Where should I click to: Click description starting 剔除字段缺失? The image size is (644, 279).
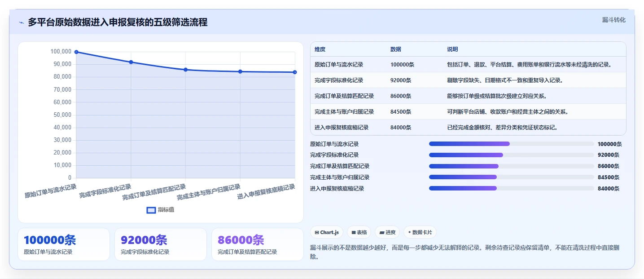click(x=505, y=80)
